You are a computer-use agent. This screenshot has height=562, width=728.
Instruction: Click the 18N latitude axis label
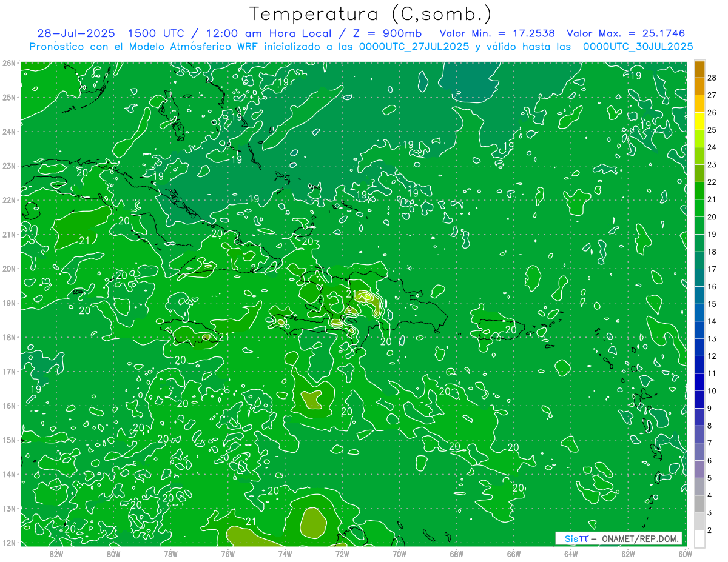(x=8, y=337)
